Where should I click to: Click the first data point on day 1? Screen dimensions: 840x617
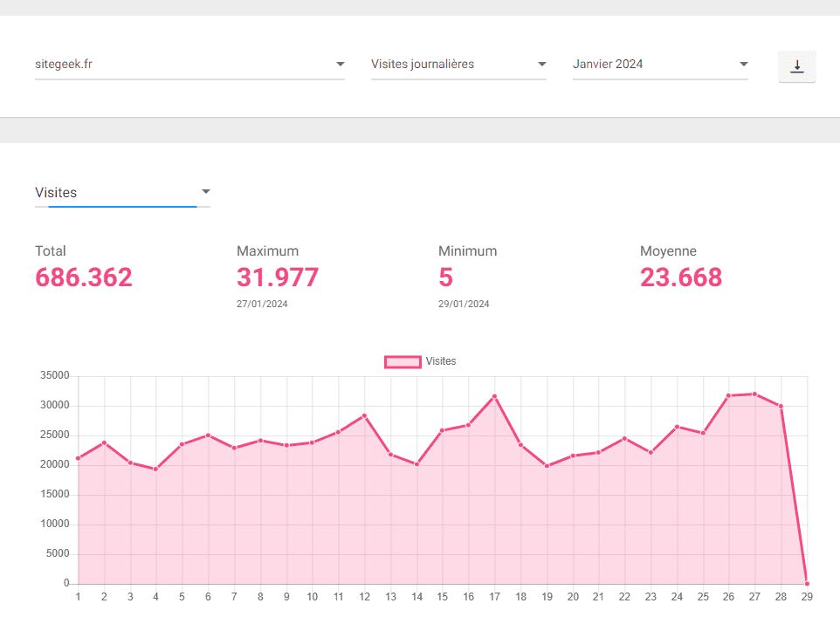coord(79,458)
